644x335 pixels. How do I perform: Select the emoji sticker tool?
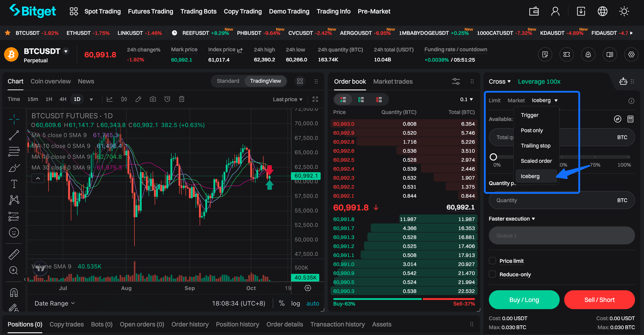pos(14,232)
